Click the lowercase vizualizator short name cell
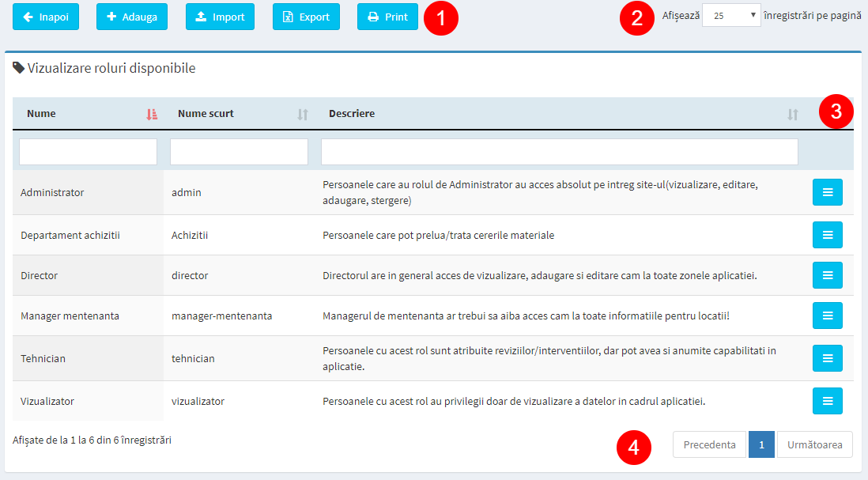 (x=240, y=401)
